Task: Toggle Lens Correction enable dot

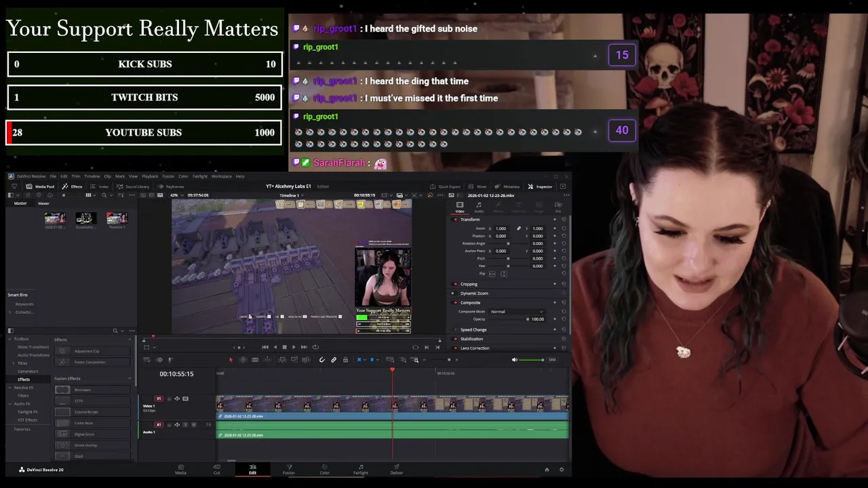Action: 456,348
